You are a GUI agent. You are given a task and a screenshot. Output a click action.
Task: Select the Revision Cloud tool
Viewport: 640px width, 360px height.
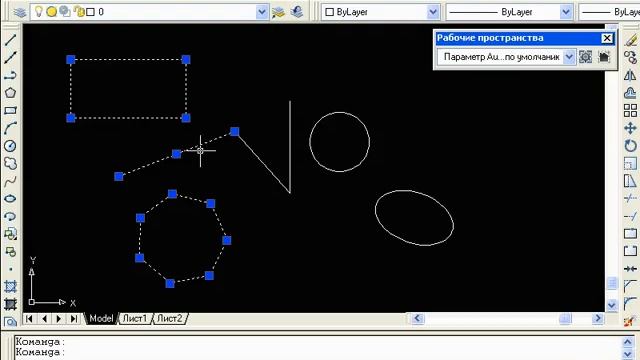pyautogui.click(x=10, y=163)
